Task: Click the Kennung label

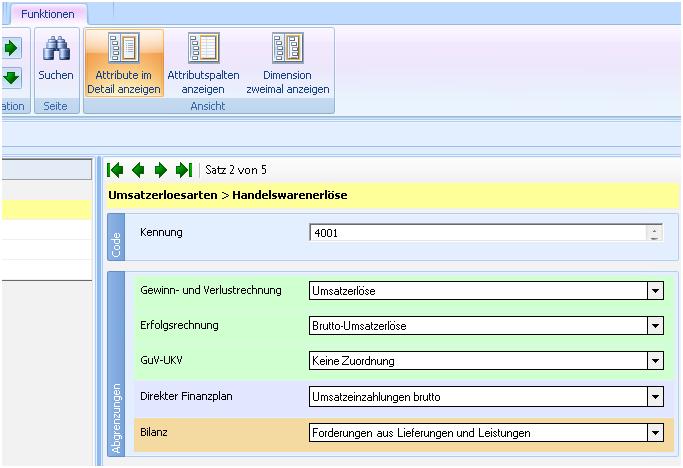Action: click(161, 232)
